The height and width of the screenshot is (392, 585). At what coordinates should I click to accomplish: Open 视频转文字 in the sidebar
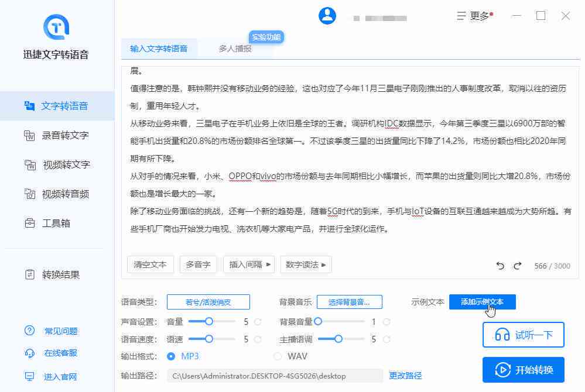pyautogui.click(x=57, y=165)
